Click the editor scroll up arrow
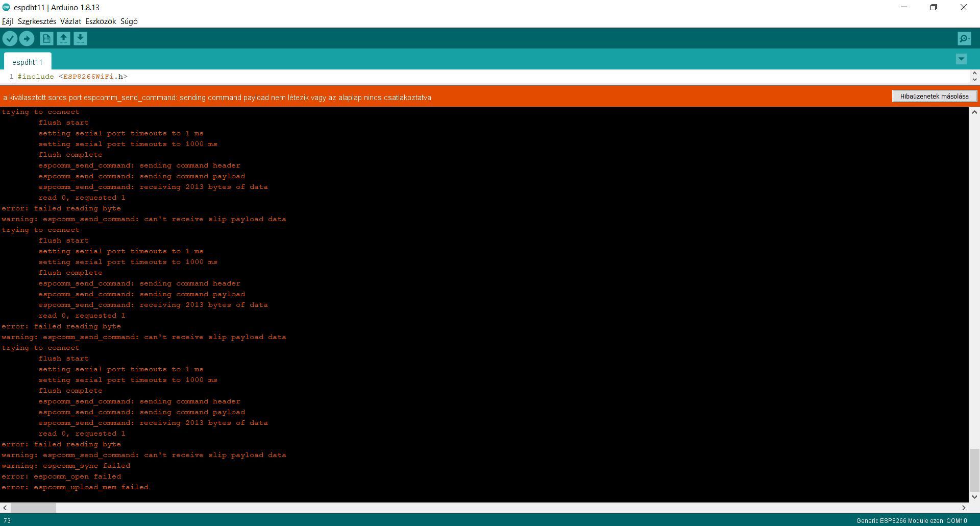This screenshot has height=526, width=980. point(974,74)
